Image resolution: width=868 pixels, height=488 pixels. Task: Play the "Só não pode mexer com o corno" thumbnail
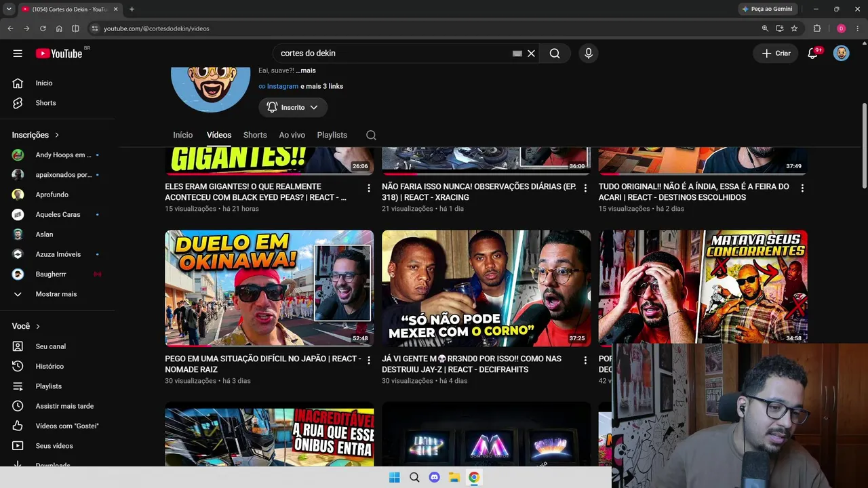[x=486, y=288]
